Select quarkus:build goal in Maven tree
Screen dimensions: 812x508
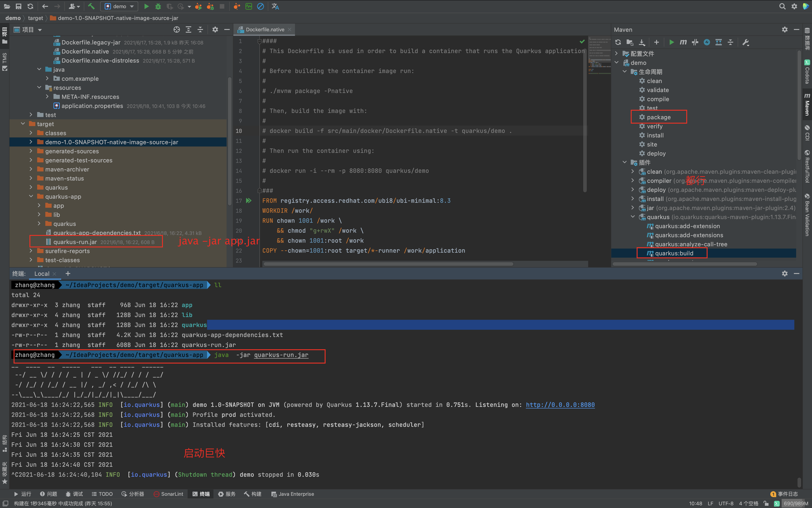[674, 253]
